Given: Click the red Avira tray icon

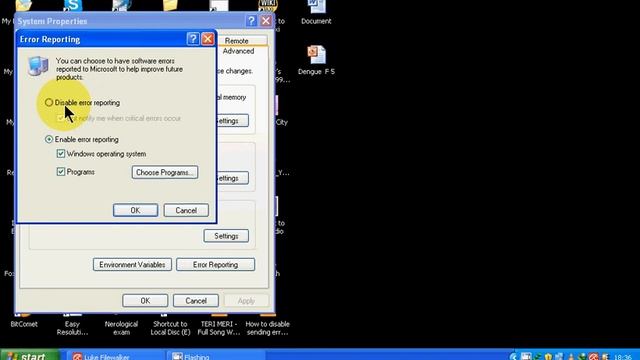Looking at the screenshot, I should [593, 357].
